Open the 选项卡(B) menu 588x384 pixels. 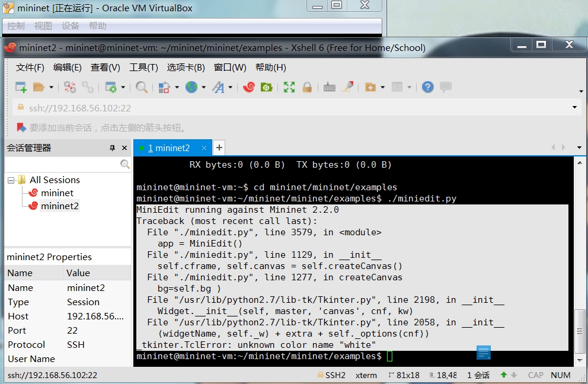point(186,68)
